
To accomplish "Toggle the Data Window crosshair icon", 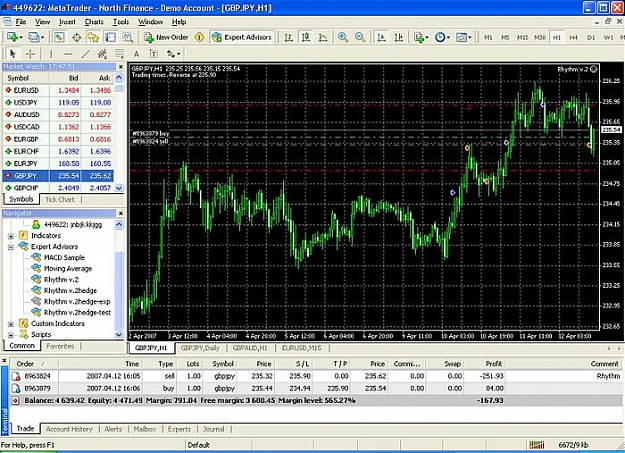I will 77,37.
